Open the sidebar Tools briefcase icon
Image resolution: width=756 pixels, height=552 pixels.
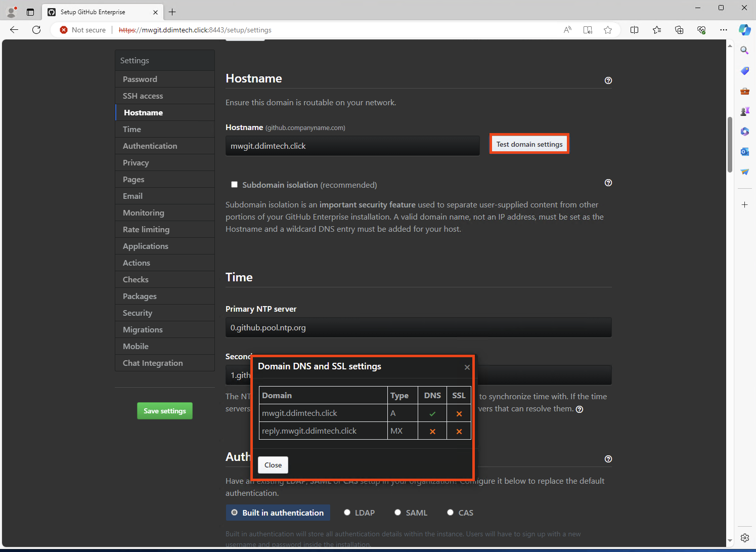point(744,91)
